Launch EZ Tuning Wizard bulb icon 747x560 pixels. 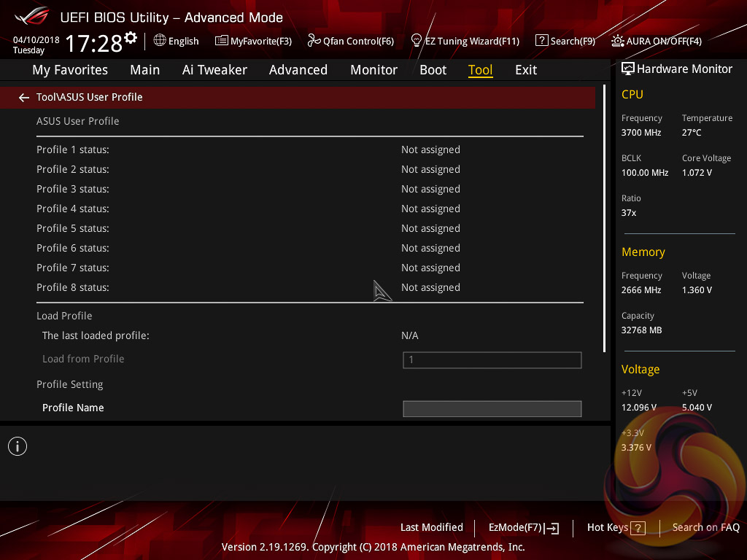tap(416, 41)
